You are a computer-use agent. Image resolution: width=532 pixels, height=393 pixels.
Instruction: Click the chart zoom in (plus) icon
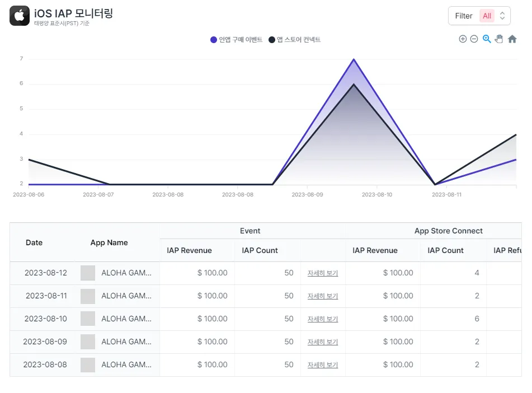(x=463, y=39)
